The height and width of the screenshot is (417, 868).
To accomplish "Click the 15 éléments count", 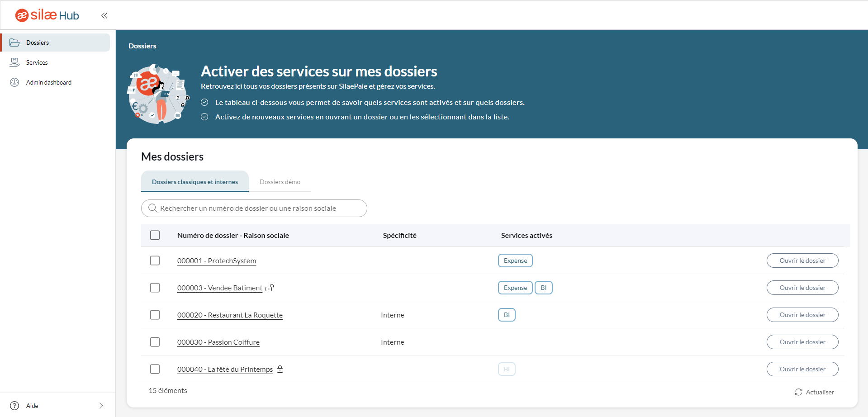I will coord(168,390).
